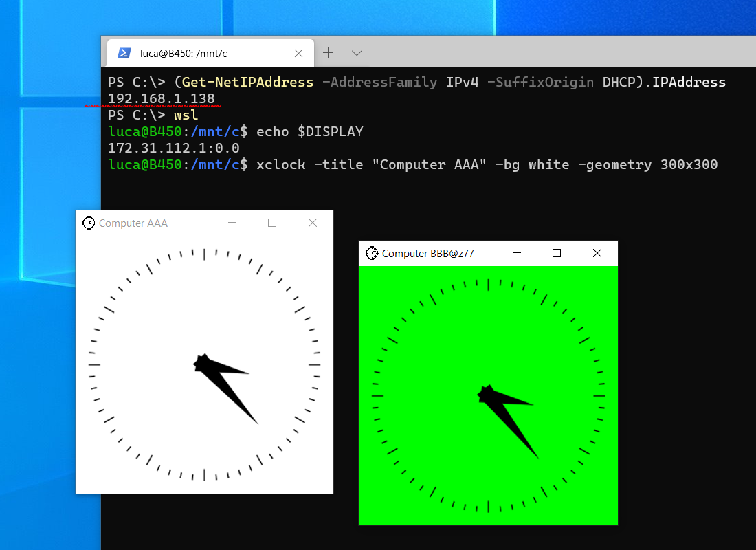Click the xclock icon in Computer BBB@z77 title bar
Image resolution: width=756 pixels, height=550 pixels.
372,253
